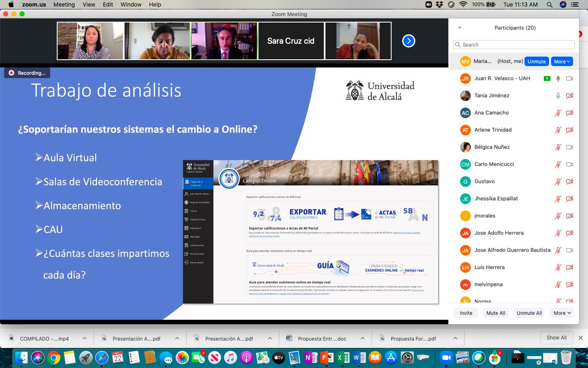The width and height of the screenshot is (588, 368).
Task: Open Zoom app in the Dock
Action: 446,358
